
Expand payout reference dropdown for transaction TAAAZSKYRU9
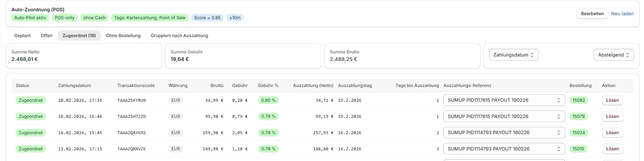[504, 100]
